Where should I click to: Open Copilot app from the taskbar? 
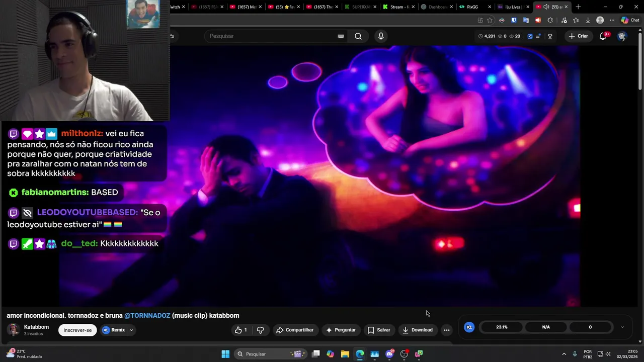(x=330, y=354)
